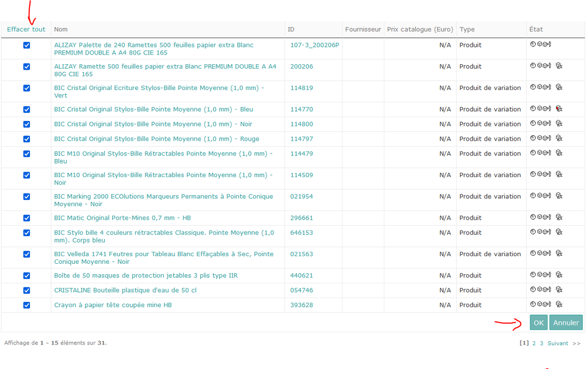Click single cube icon in row 114819
The width and height of the screenshot is (588, 369).
540,87
